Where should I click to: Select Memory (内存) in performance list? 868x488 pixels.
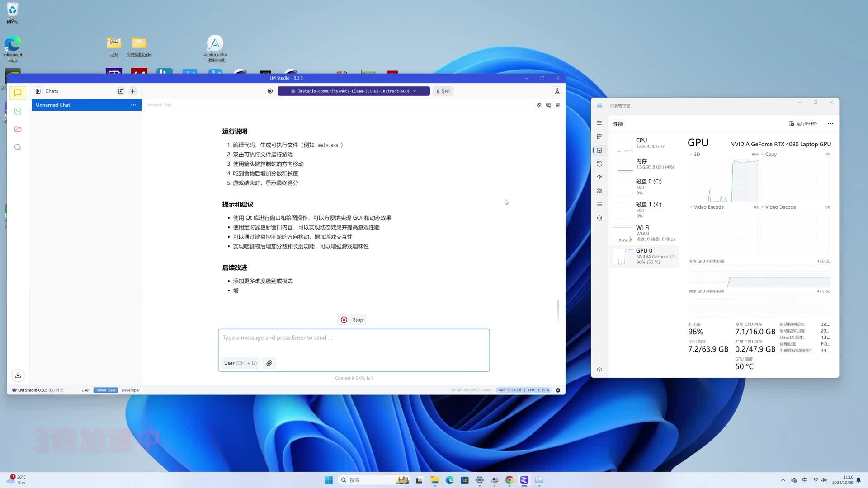[x=644, y=164]
